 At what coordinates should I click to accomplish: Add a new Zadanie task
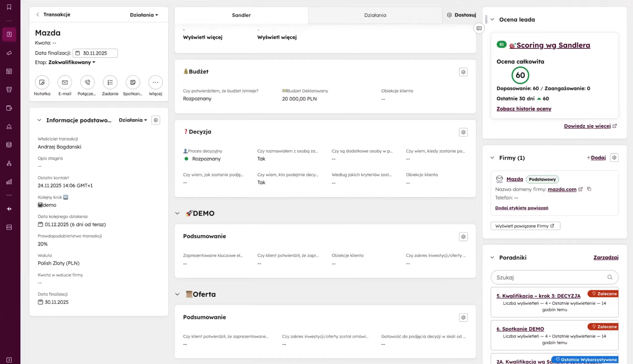tap(110, 82)
